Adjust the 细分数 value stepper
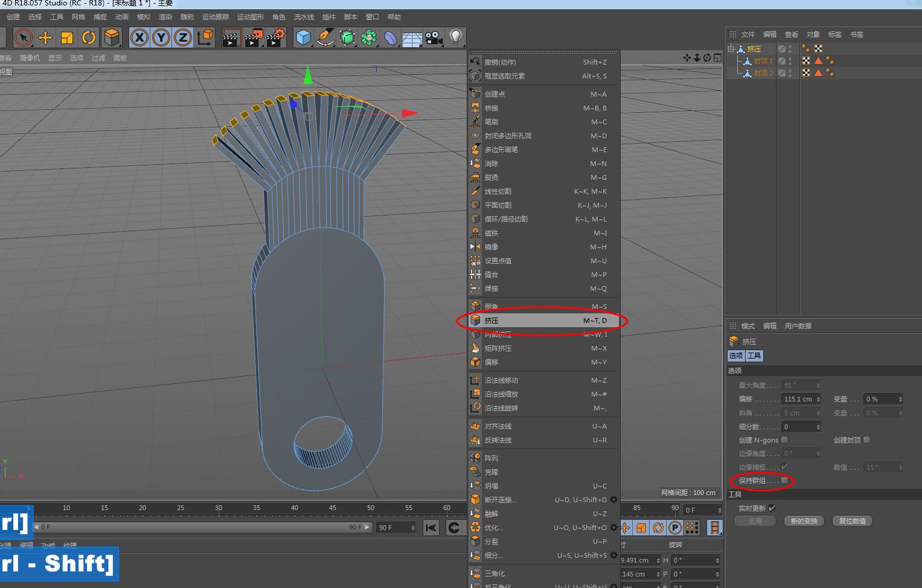922x588 pixels. tap(818, 427)
